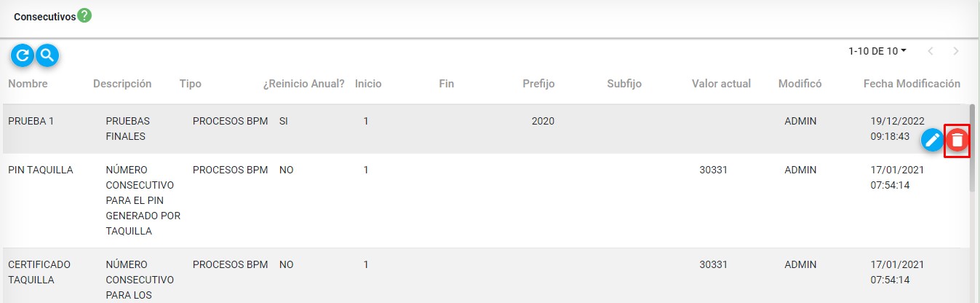This screenshot has width=980, height=303.
Task: Click the green help question mark icon
Action: coord(84,15)
